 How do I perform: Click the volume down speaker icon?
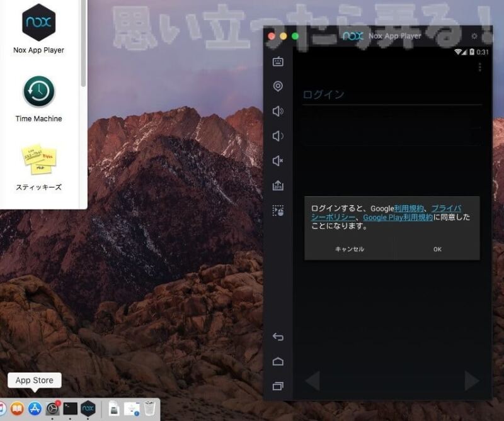tap(278, 136)
